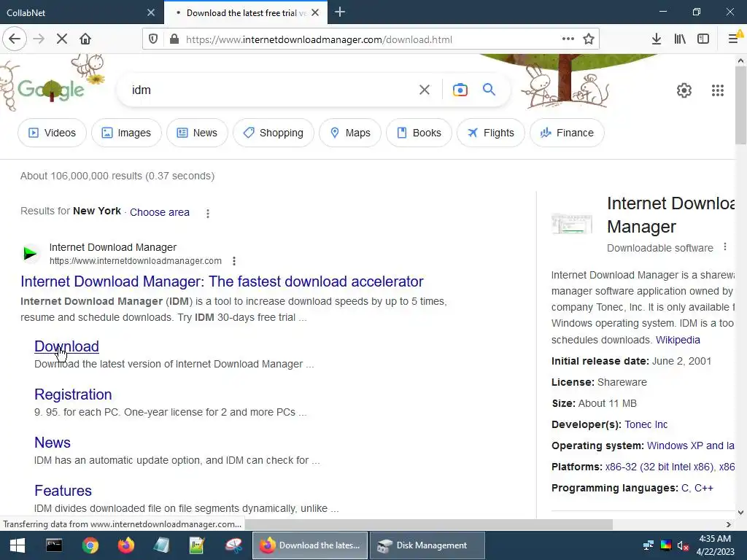
Task: Click the scrollbar right arrow
Action: point(729,524)
